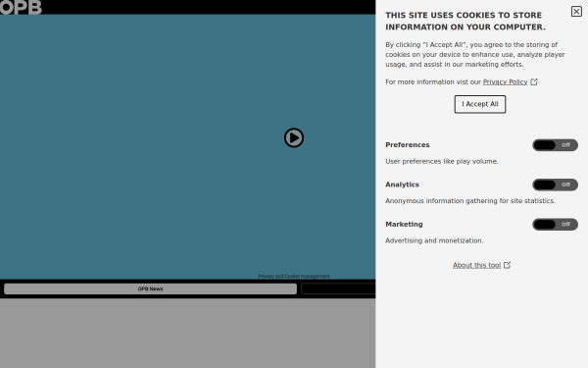Close the cookie consent panel
This screenshot has width=588, height=368.
pos(576,12)
